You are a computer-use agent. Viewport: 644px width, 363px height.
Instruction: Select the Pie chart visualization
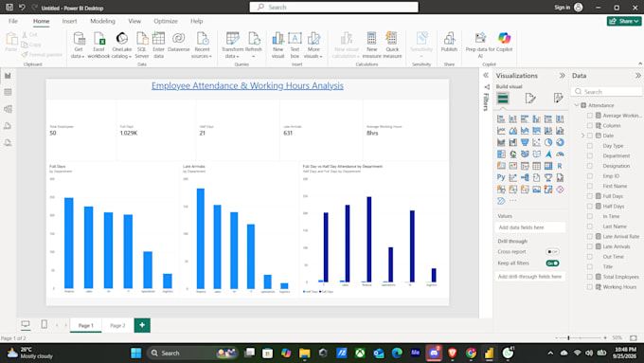pyautogui.click(x=548, y=143)
